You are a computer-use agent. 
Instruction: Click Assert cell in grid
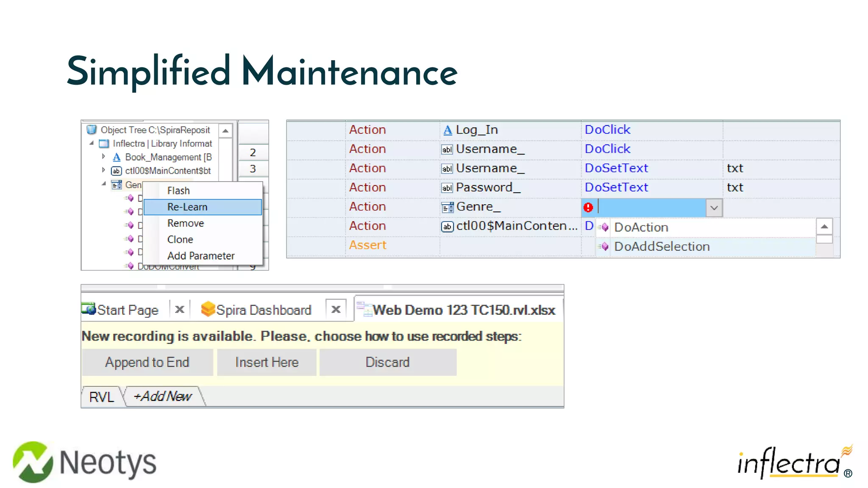coord(367,245)
